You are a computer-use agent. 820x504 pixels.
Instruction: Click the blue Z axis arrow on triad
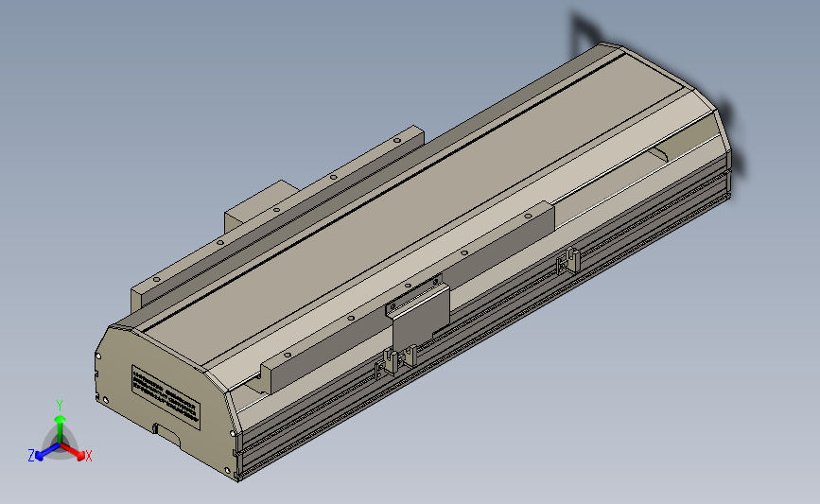click(47, 452)
